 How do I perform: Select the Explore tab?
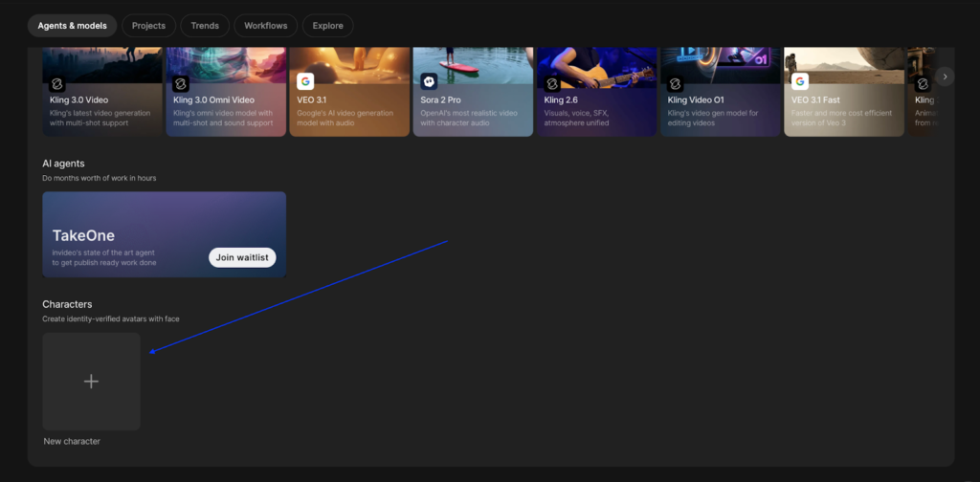coord(327,26)
